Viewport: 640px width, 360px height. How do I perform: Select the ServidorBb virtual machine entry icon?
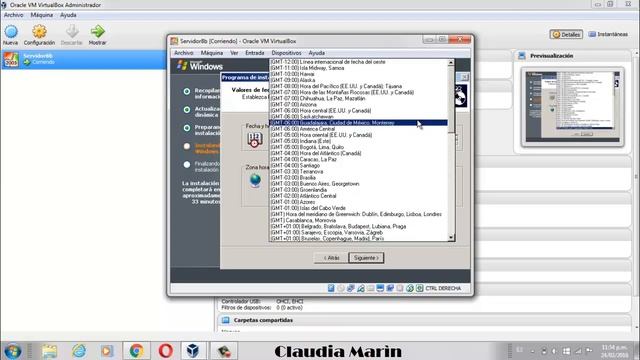pyautogui.click(x=11, y=60)
